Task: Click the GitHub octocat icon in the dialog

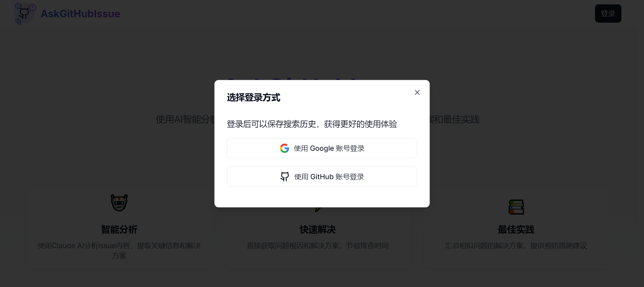Action: (285, 177)
